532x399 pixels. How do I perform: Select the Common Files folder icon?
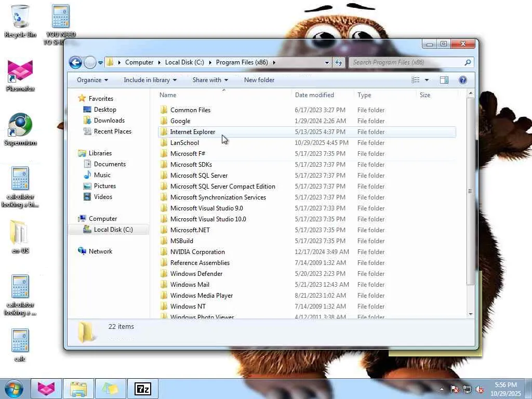164,110
